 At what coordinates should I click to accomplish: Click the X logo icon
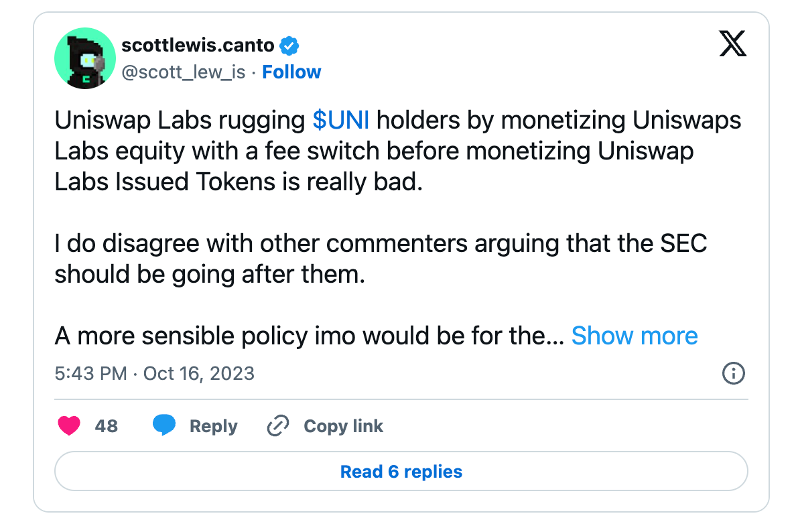[x=732, y=46]
